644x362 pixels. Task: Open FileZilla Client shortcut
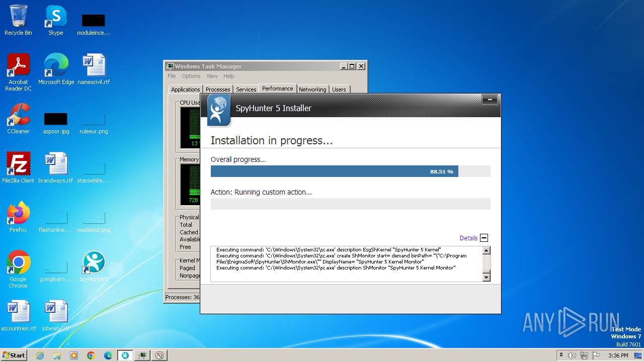18,167
